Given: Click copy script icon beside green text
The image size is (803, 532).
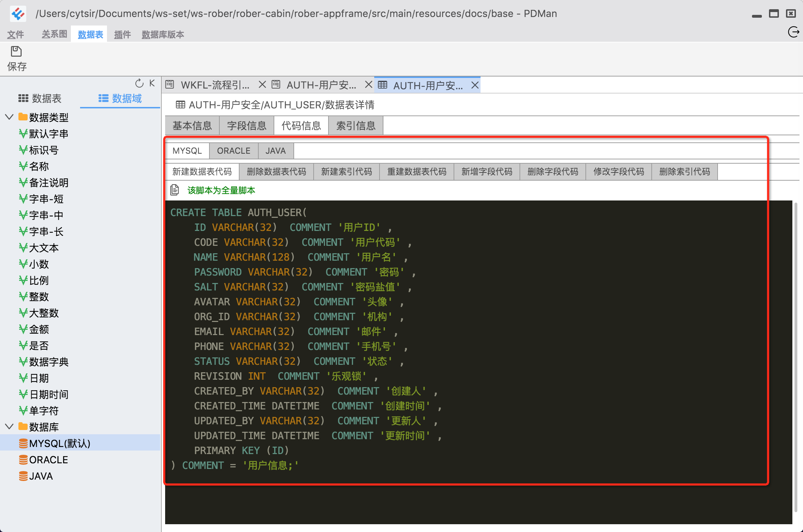Looking at the screenshot, I should click(174, 190).
